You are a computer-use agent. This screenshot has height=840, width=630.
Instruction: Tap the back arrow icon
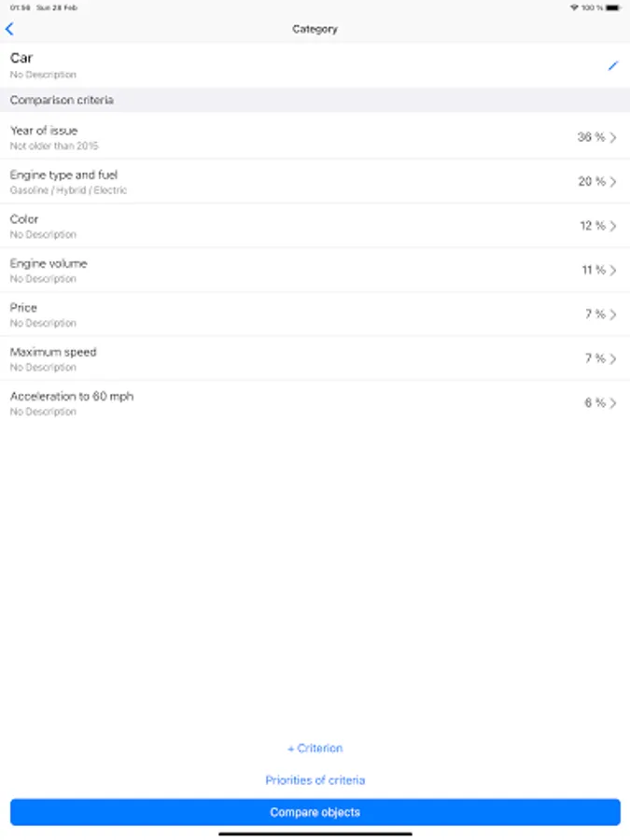(x=9, y=29)
